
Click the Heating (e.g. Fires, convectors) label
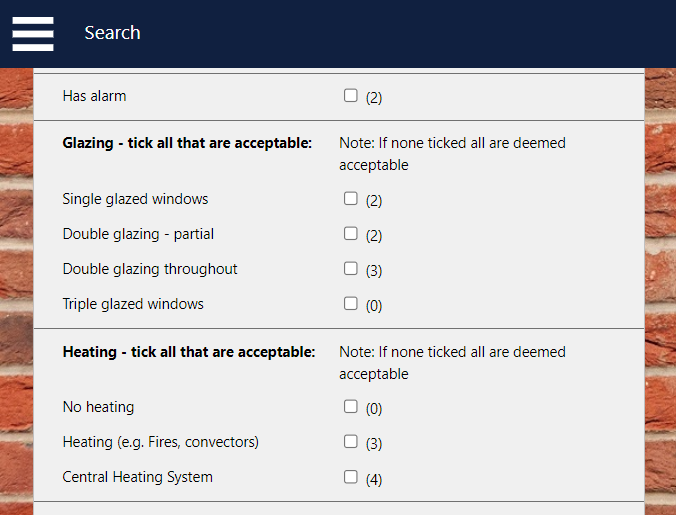click(160, 442)
